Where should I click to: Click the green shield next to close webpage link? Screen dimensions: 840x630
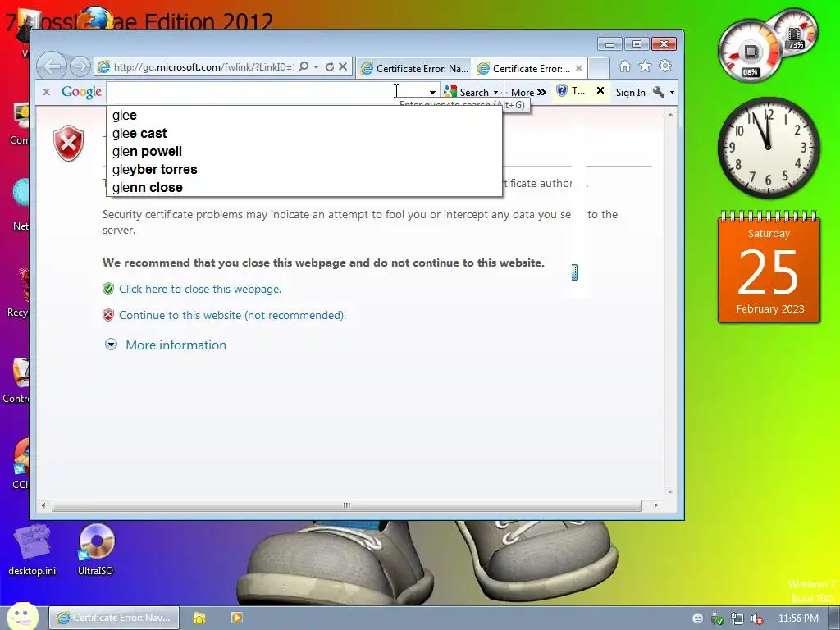108,290
